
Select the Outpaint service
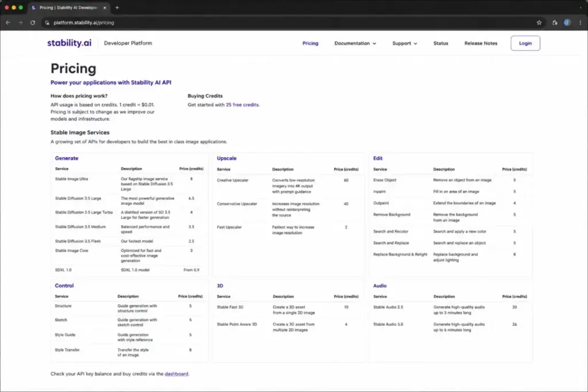point(381,203)
